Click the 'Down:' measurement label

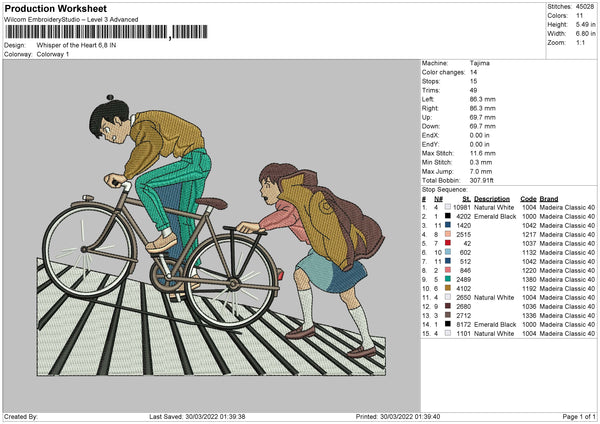(430, 126)
